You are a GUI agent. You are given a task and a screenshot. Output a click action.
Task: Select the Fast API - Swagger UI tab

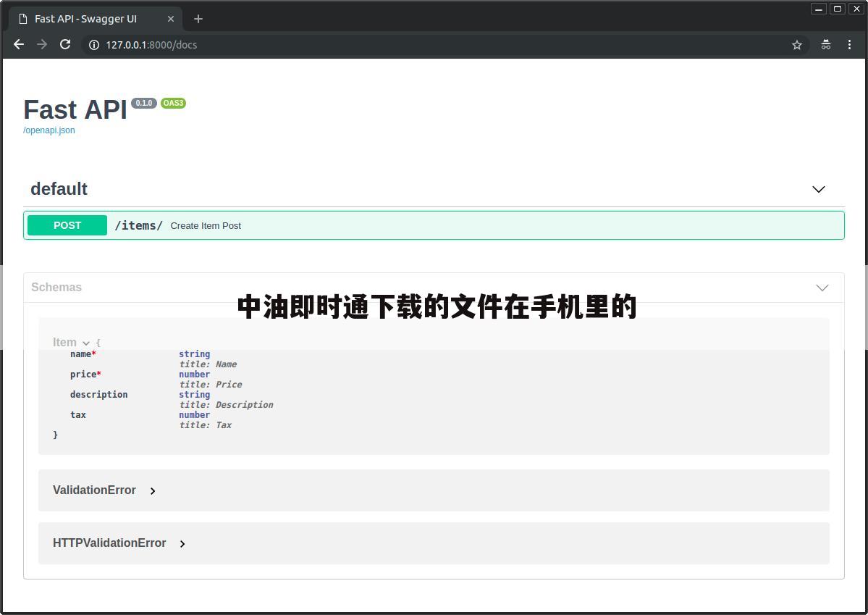click(96, 19)
